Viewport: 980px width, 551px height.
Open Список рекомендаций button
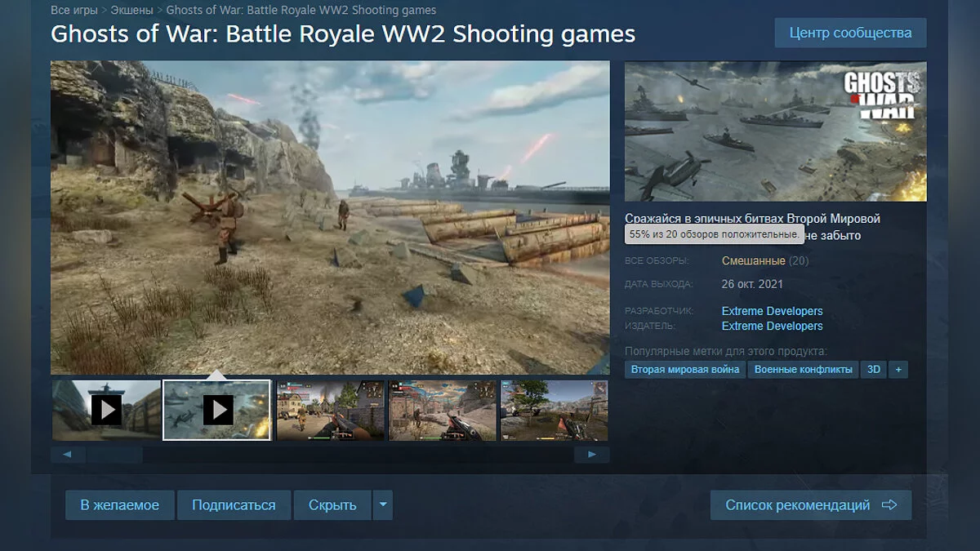(811, 505)
